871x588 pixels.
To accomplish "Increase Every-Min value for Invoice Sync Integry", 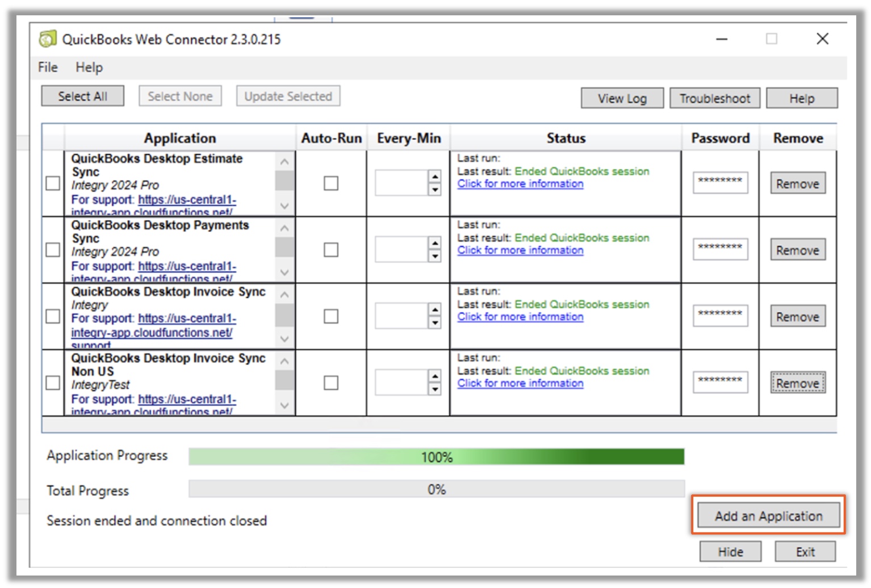I will pyautogui.click(x=435, y=309).
